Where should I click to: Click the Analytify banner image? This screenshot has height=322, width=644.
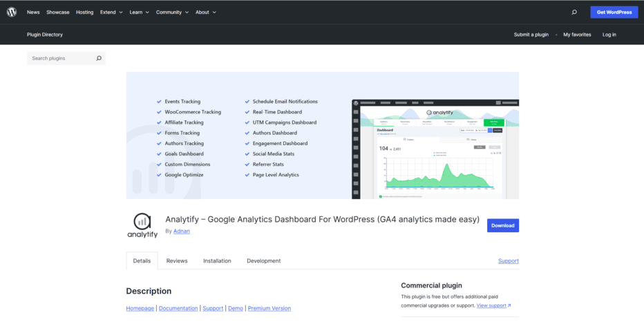tap(323, 135)
